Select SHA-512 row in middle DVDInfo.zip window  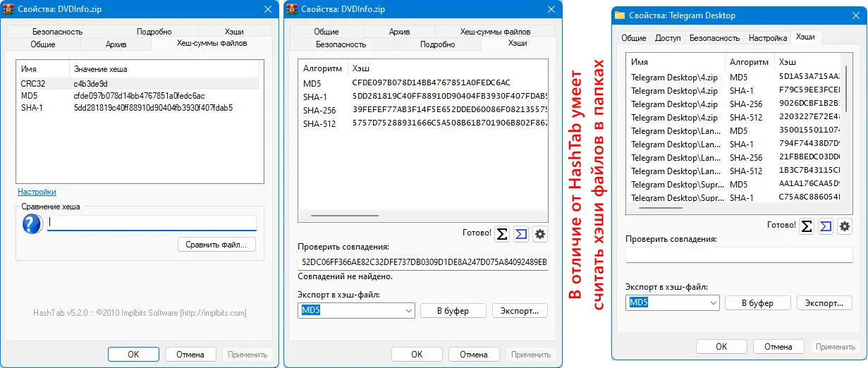tap(422, 123)
